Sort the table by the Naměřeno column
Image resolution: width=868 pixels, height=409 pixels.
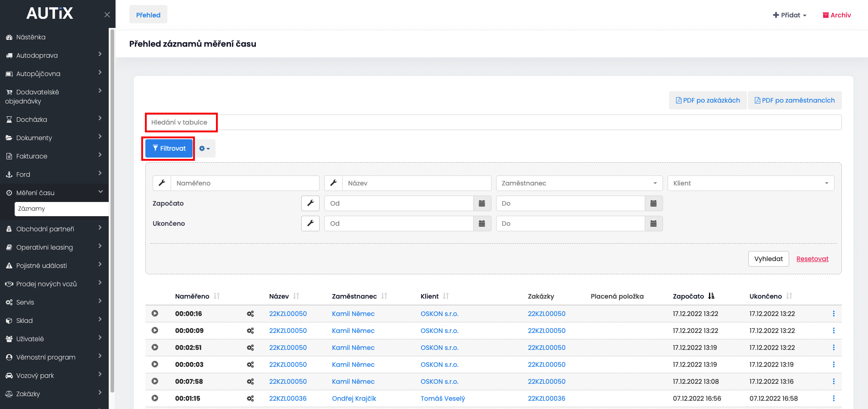pos(217,296)
